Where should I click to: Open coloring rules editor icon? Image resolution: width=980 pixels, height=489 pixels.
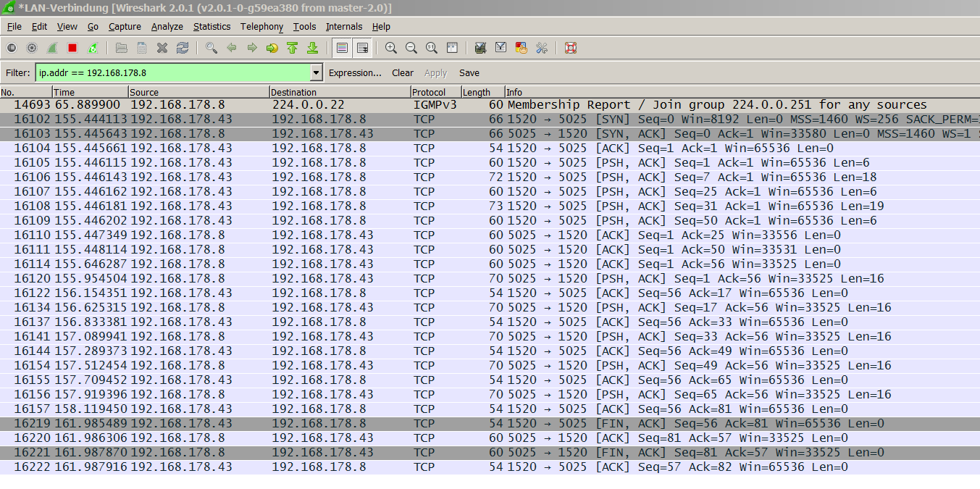520,48
